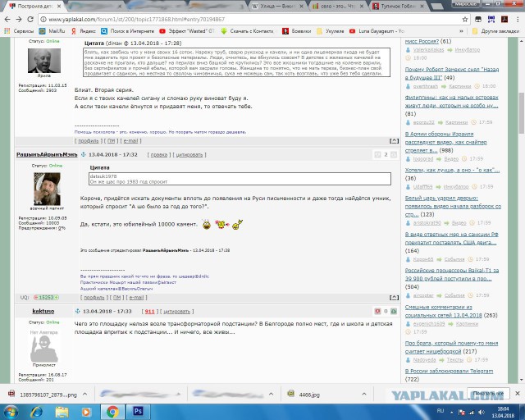The height and width of the screenshot is (420, 525).
Task: Open sidebar topic Российские процессоры Baikal-T1
Action: coord(452,274)
